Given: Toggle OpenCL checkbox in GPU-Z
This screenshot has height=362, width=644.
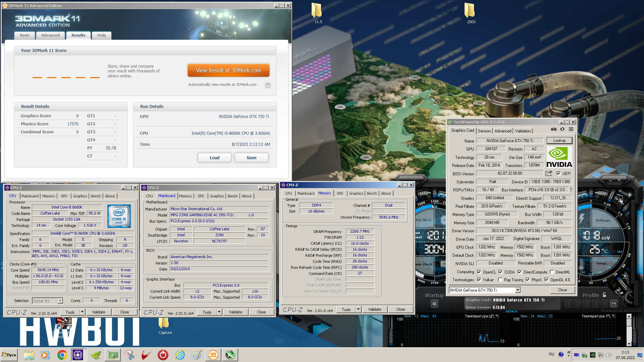Looking at the screenshot, I should pos(479,272).
